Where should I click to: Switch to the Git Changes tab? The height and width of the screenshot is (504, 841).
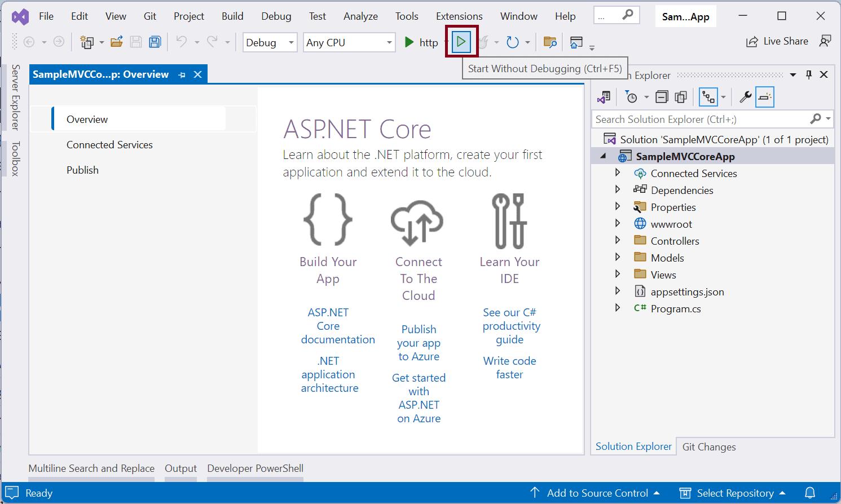(708, 446)
